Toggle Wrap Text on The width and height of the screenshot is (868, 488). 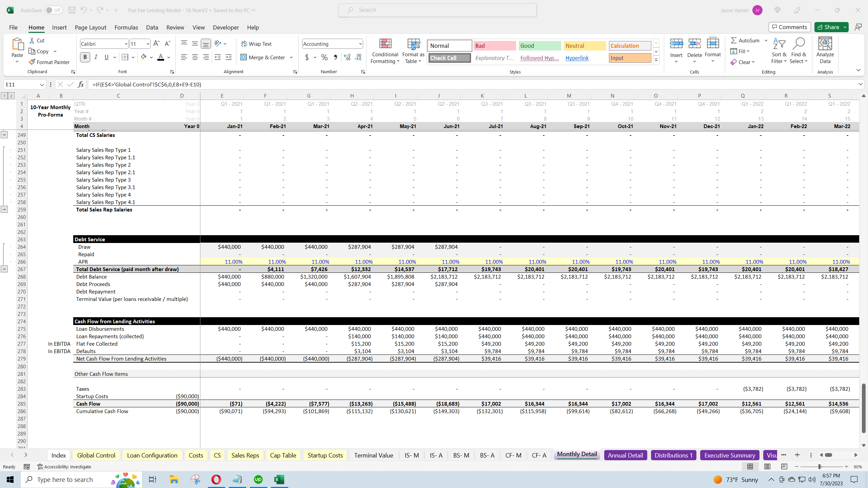[x=256, y=44]
